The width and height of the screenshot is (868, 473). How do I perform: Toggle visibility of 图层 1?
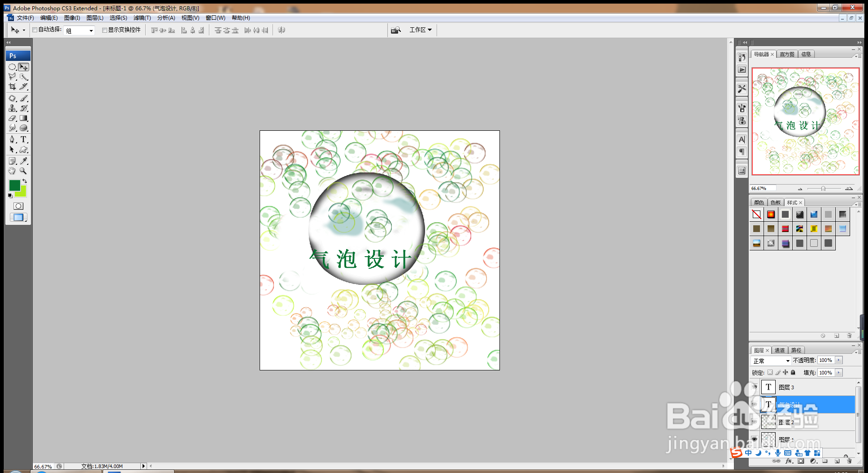[755, 439]
